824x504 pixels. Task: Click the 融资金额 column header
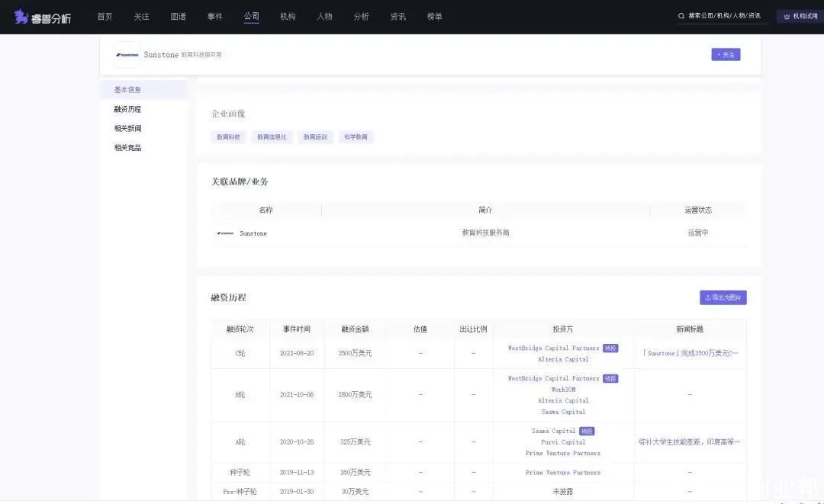click(x=356, y=329)
